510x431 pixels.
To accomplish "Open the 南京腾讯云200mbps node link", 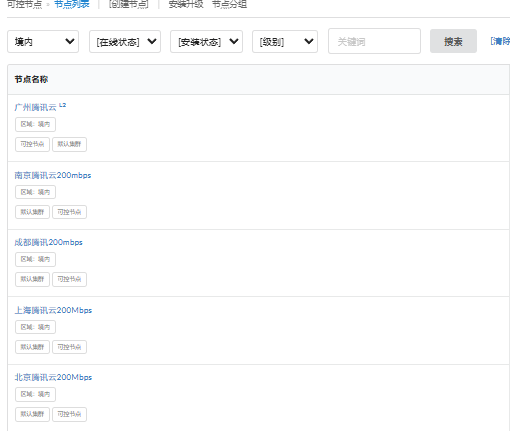I will tap(53, 175).
